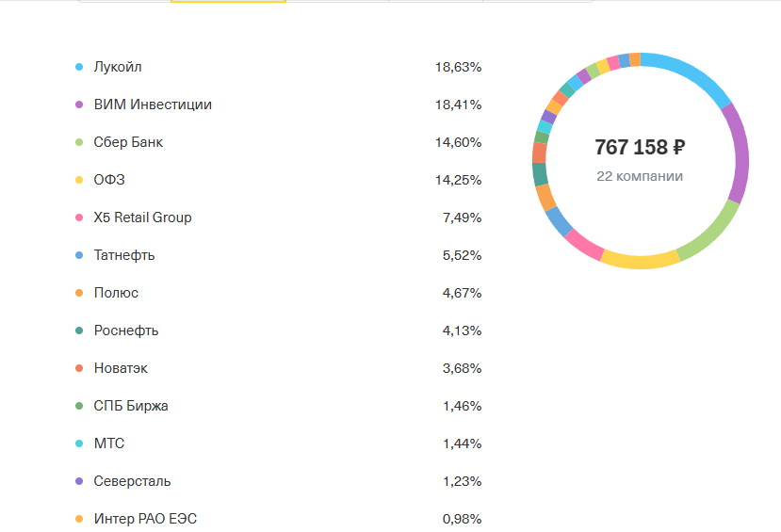Click the Интер РАО ЕЭС entry

(145, 519)
